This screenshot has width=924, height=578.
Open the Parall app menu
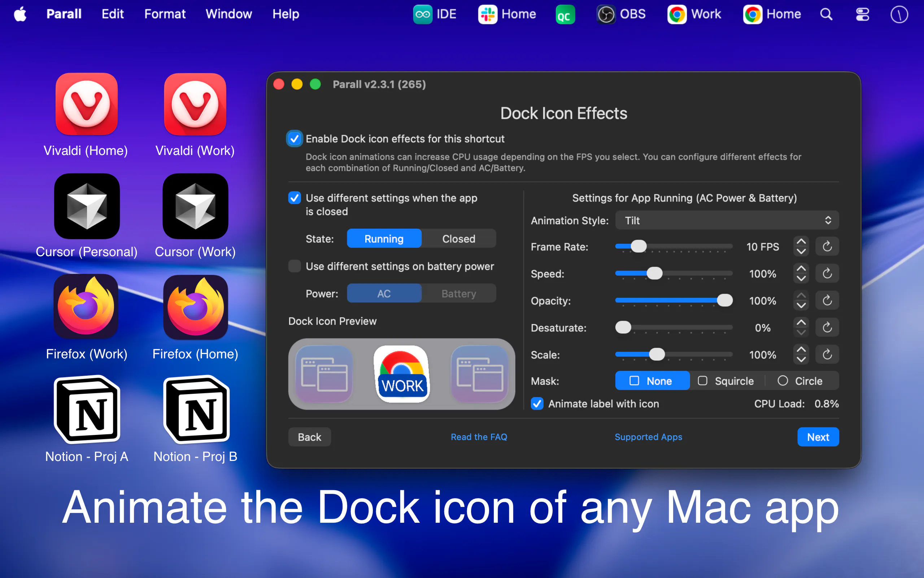click(x=64, y=14)
